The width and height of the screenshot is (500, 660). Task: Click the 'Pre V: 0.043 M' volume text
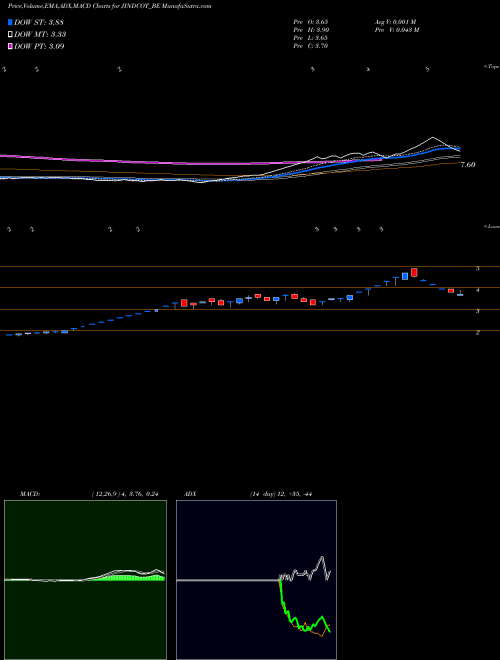pos(396,30)
